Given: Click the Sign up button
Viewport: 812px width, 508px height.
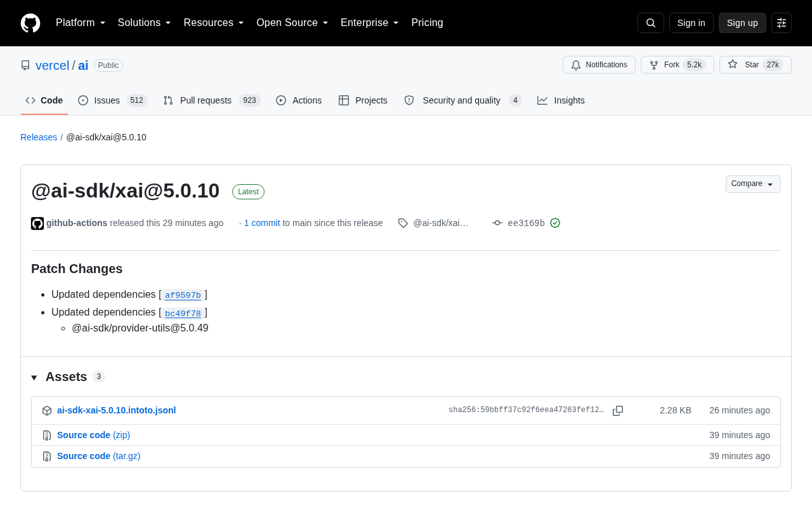Looking at the screenshot, I should coord(742,23).
